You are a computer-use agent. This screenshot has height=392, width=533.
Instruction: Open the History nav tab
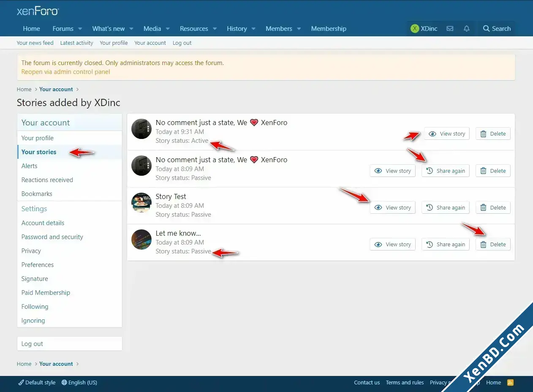point(237,29)
